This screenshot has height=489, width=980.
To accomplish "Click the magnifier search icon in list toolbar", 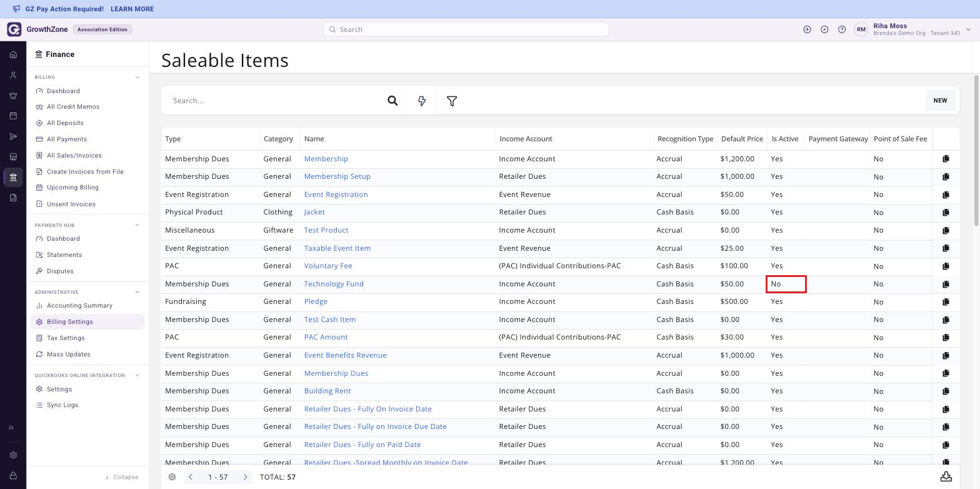I will pyautogui.click(x=392, y=101).
